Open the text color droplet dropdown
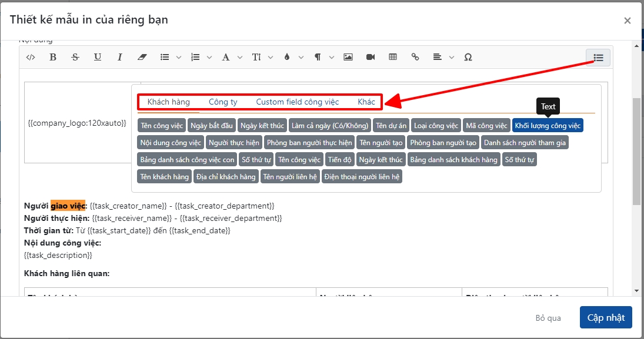 [x=292, y=57]
